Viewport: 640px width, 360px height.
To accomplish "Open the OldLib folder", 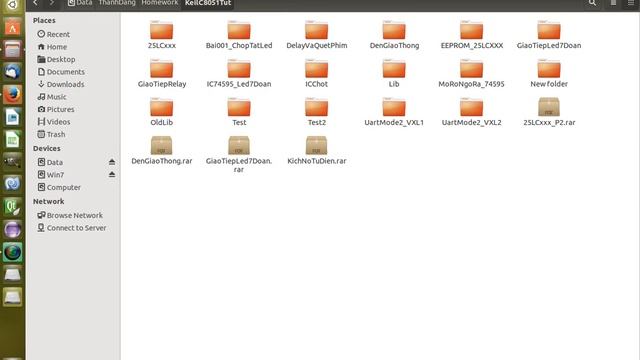I will click(162, 112).
